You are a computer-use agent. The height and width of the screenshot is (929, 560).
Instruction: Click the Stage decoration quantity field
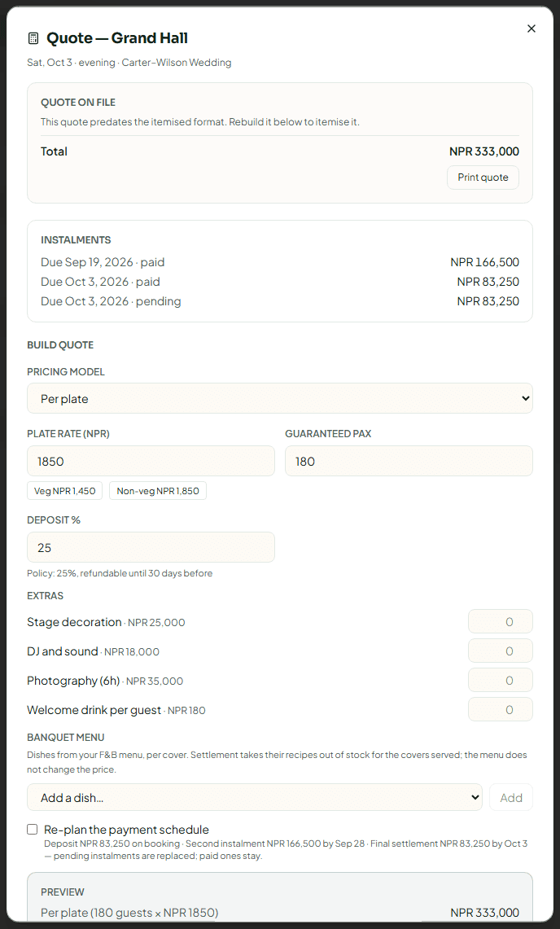click(500, 621)
